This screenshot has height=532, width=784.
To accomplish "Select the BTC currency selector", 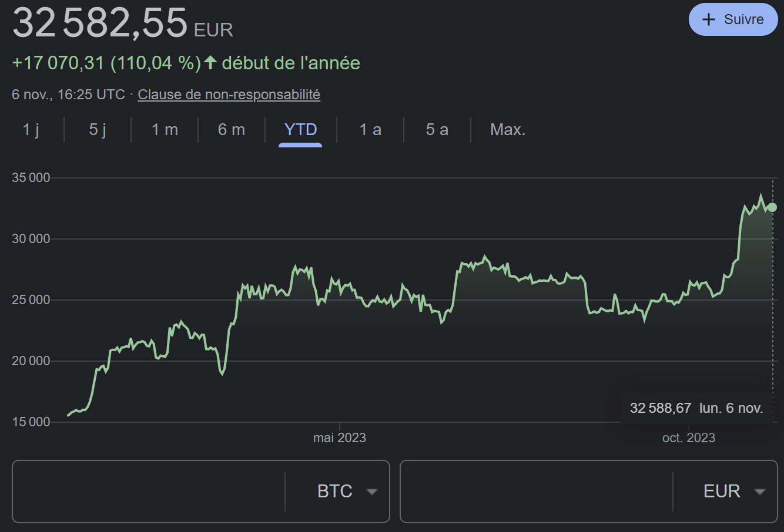I will pos(335,491).
